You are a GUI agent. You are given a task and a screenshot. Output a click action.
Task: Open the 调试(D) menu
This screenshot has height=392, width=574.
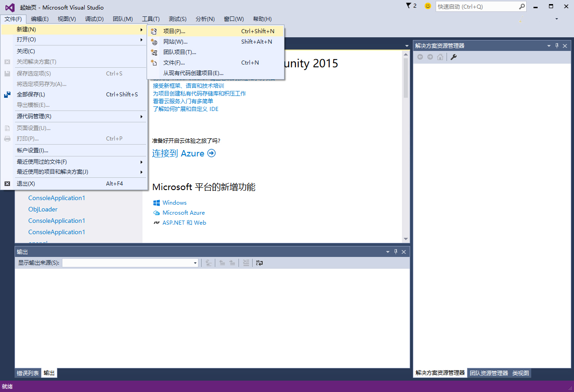(x=94, y=19)
